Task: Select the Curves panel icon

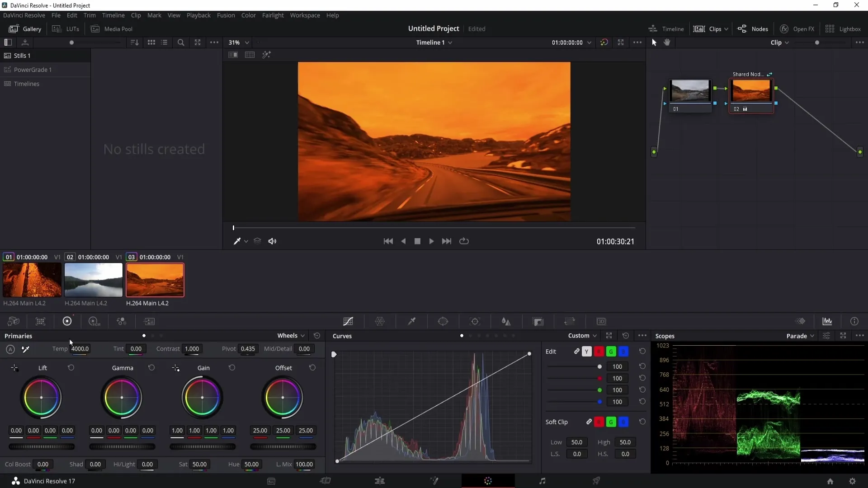Action: [x=348, y=321]
